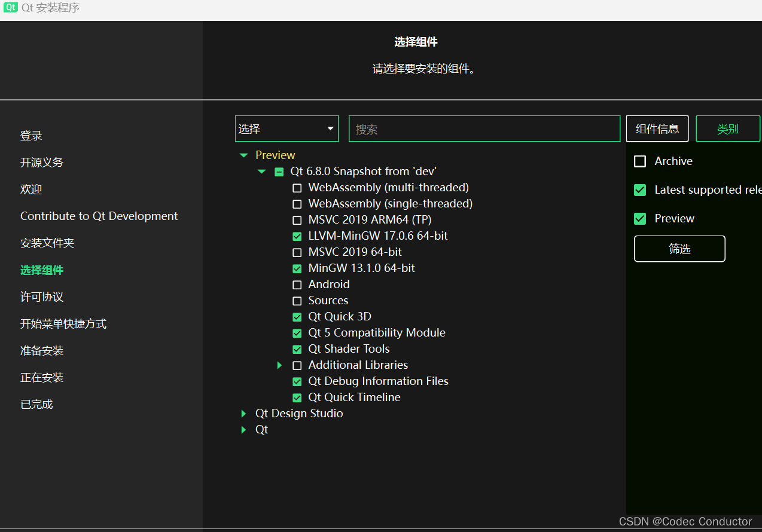Select the 选择组件 step in sidebar
This screenshot has height=532, width=762.
42,270
